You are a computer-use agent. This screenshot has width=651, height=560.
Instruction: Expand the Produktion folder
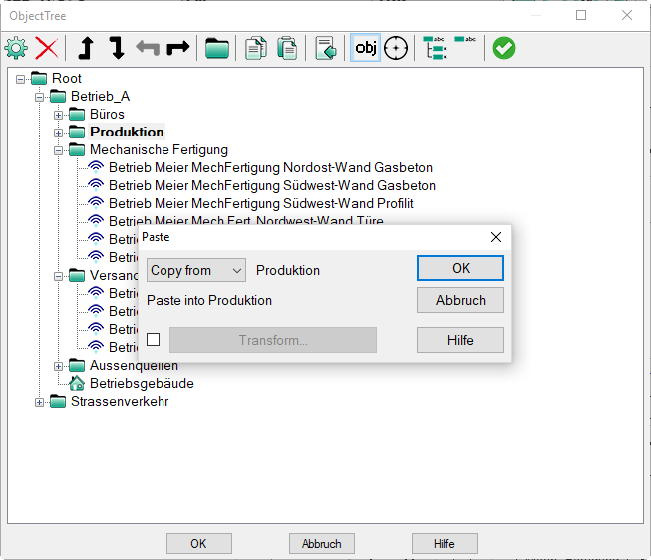(x=58, y=133)
